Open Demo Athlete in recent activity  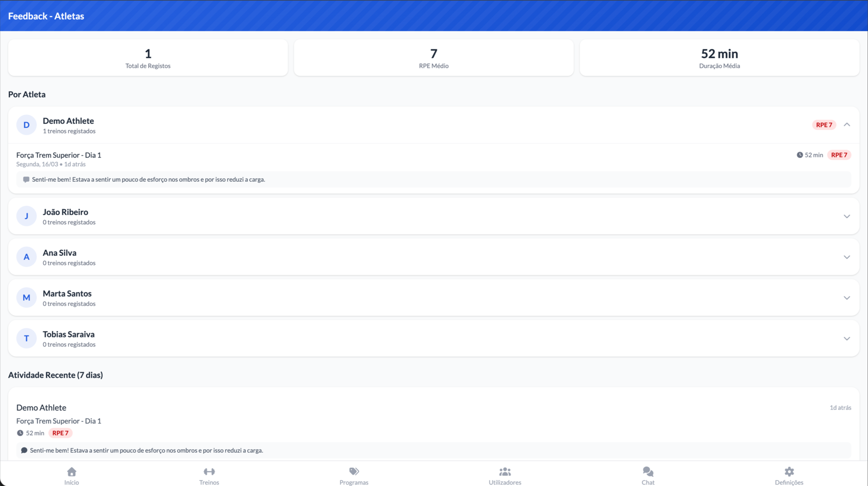(41, 408)
